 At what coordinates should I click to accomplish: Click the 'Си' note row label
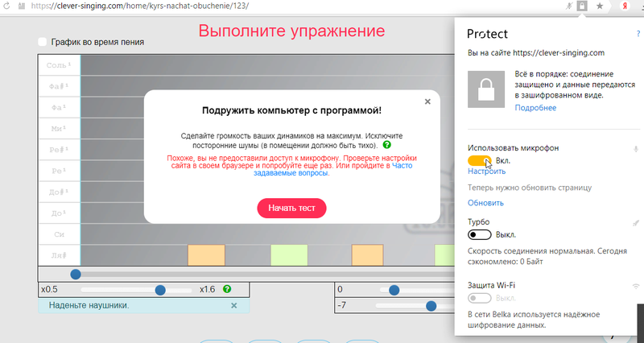(x=59, y=234)
